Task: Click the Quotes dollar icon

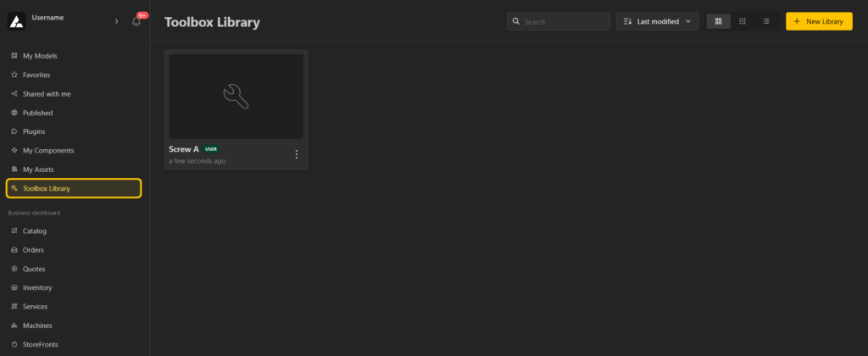Action: coord(14,269)
